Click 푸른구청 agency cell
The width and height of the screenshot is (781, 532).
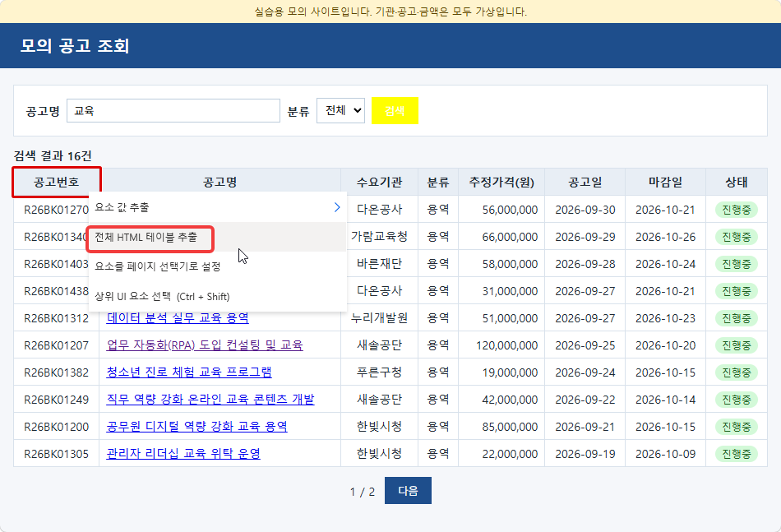[x=379, y=372]
